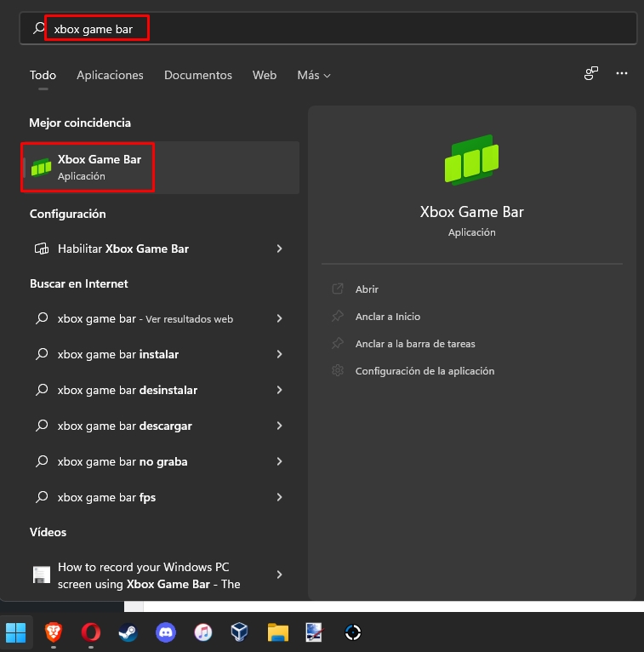Select xbox game bar Ver resultados web
The height and width of the screenshot is (652, 644).
[161, 318]
